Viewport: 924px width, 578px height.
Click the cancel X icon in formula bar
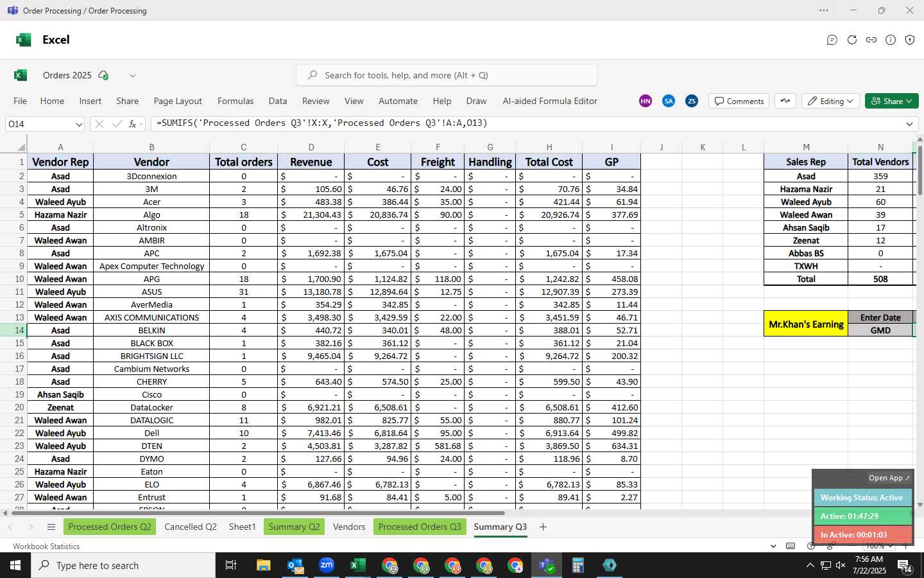pos(99,124)
